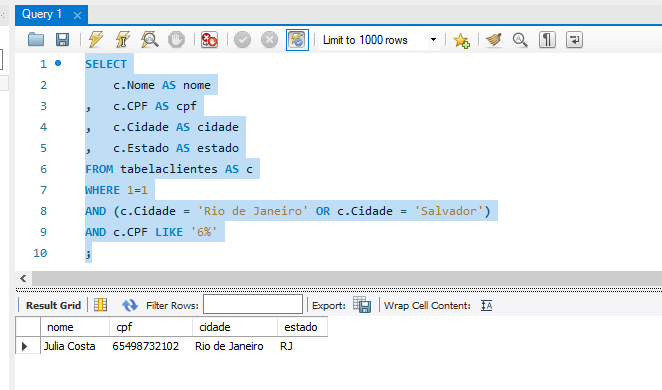Open find panel magnifier icon
Viewport: 662px width, 390px height.
pos(520,40)
